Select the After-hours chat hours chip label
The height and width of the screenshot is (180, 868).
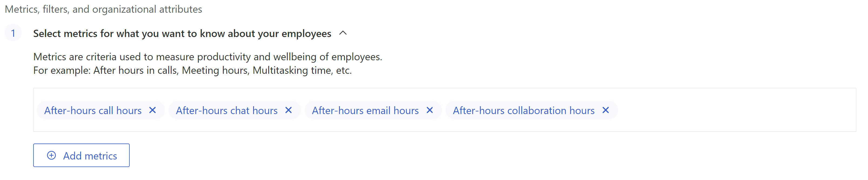pos(227,111)
